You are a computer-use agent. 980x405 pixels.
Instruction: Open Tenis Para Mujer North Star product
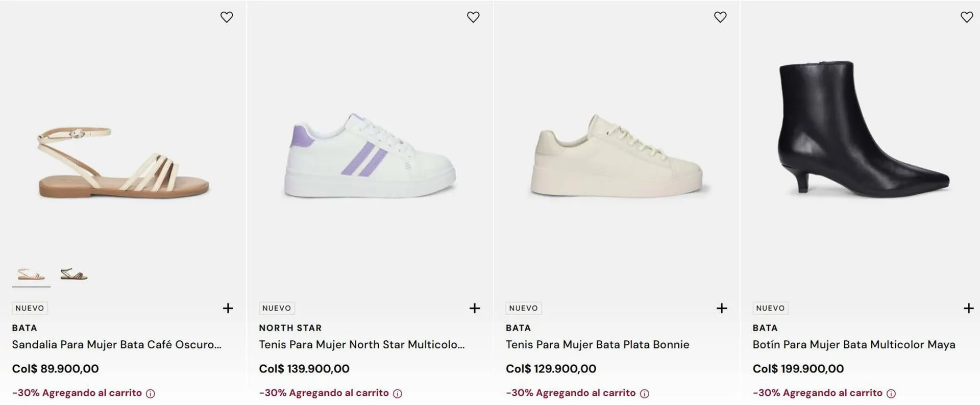pyautogui.click(x=361, y=345)
